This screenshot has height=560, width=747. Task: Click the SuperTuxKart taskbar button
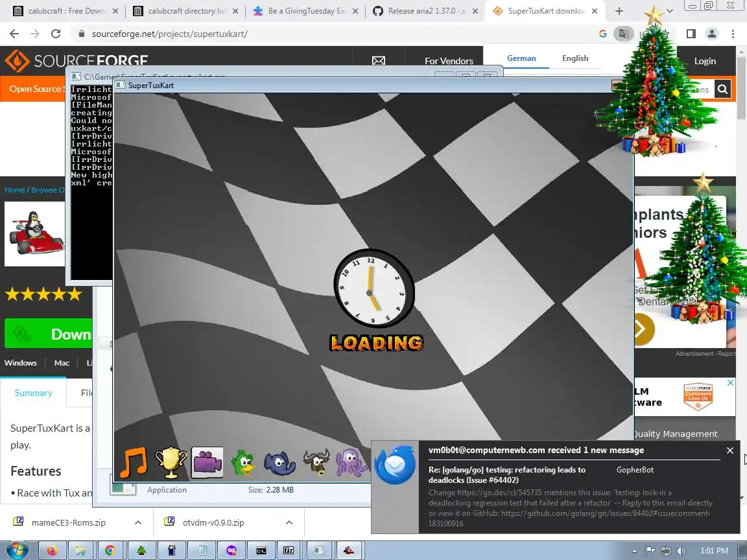pyautogui.click(x=349, y=550)
